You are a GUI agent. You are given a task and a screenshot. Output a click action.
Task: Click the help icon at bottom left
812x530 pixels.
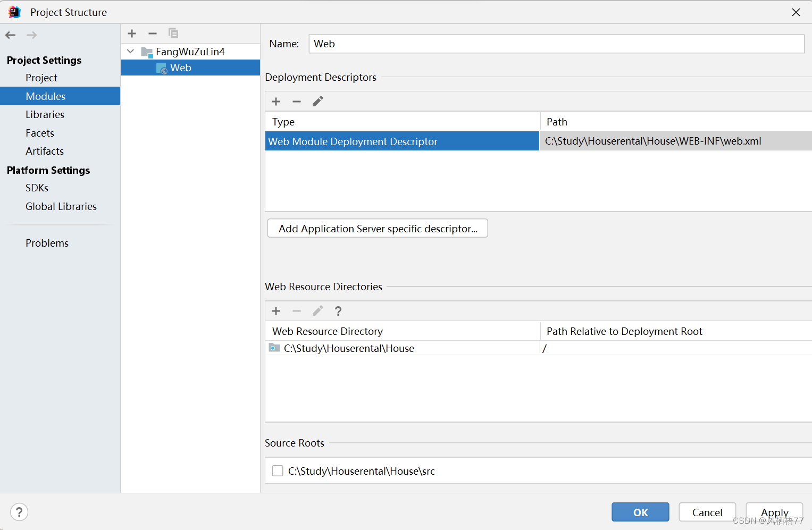(x=19, y=512)
